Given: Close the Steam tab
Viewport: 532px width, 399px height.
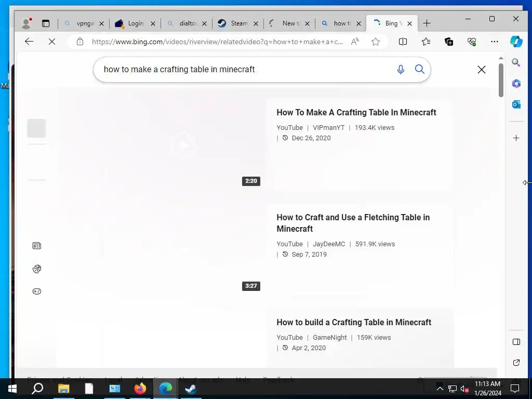Looking at the screenshot, I should coord(256,23).
